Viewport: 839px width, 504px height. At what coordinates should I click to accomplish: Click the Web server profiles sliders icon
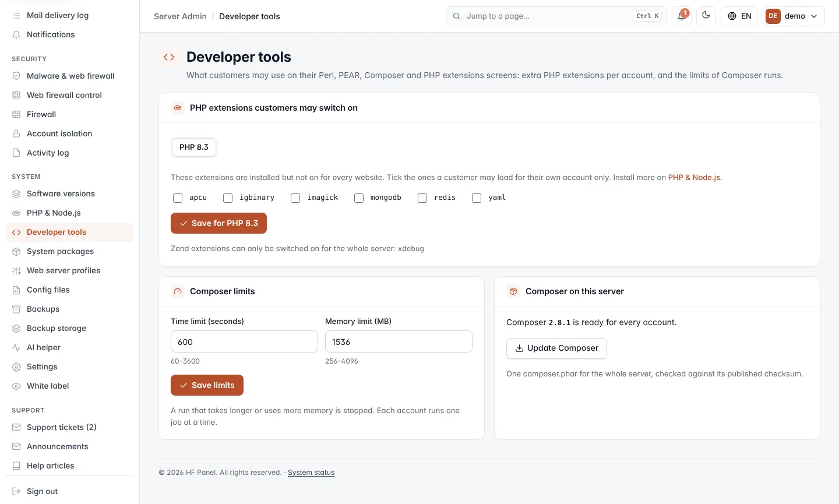coord(16,270)
